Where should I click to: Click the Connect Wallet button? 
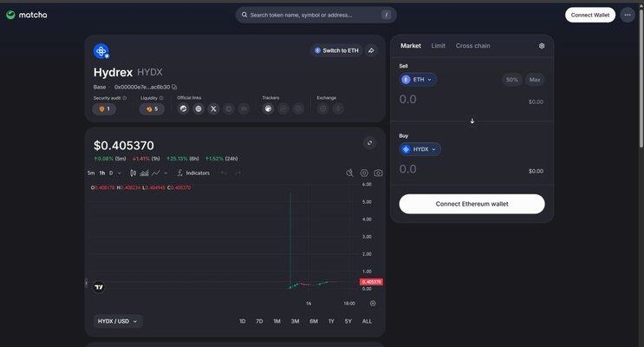589,15
